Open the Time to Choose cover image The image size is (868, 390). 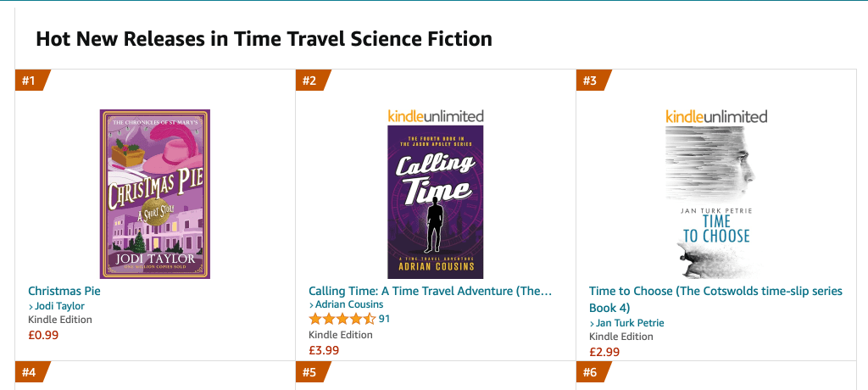(x=716, y=203)
